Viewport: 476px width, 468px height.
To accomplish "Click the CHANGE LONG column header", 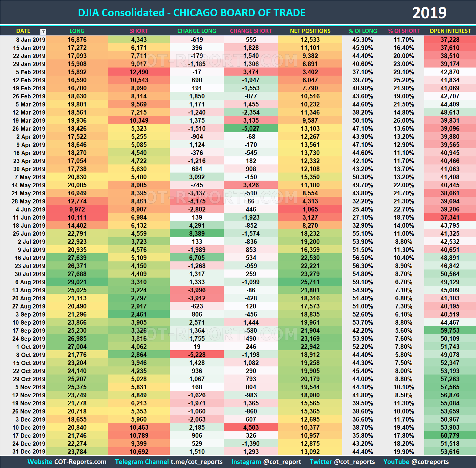I will tap(197, 31).
